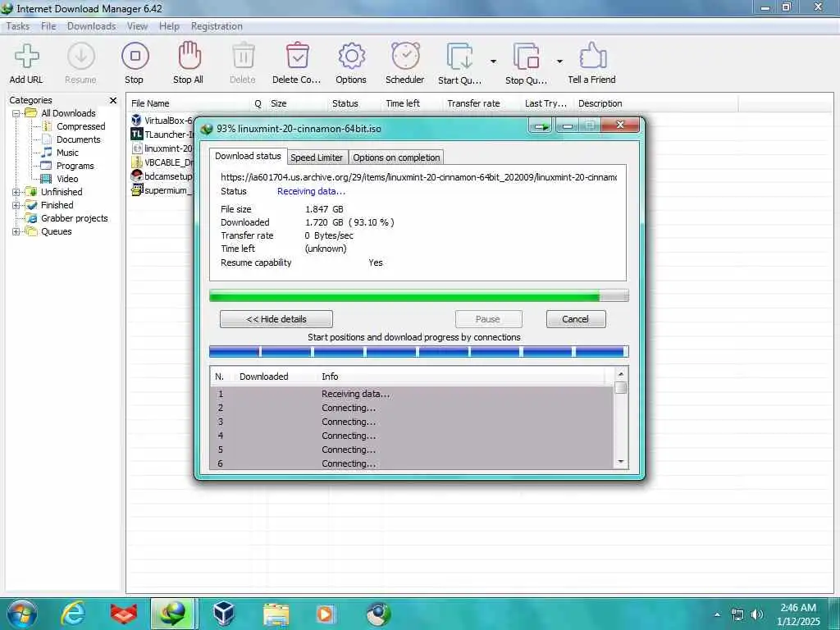The width and height of the screenshot is (840, 630).
Task: Open Internet Explorer from taskbar
Action: (x=73, y=614)
